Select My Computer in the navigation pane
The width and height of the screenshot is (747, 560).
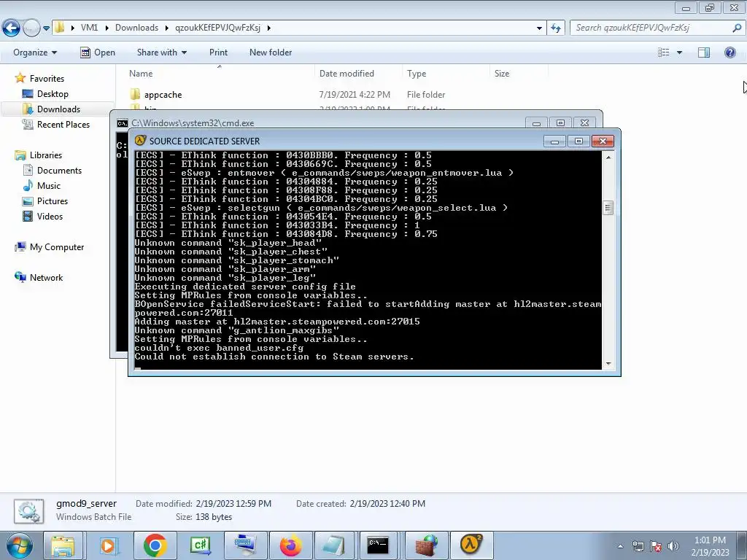(x=57, y=247)
